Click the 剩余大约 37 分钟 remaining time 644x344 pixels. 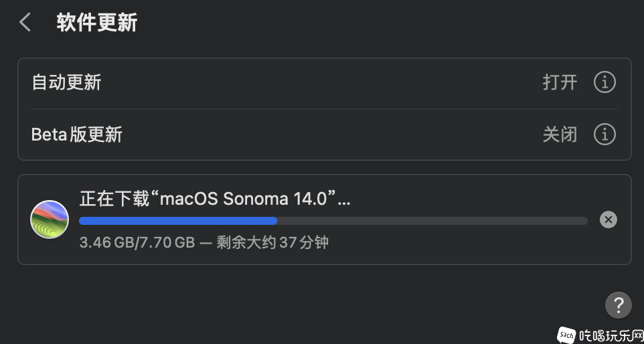tap(272, 242)
